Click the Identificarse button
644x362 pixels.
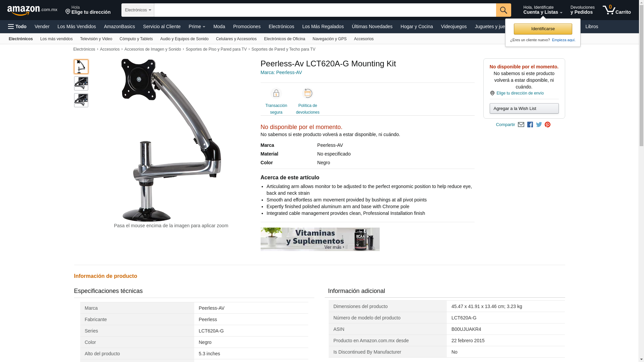tap(543, 29)
